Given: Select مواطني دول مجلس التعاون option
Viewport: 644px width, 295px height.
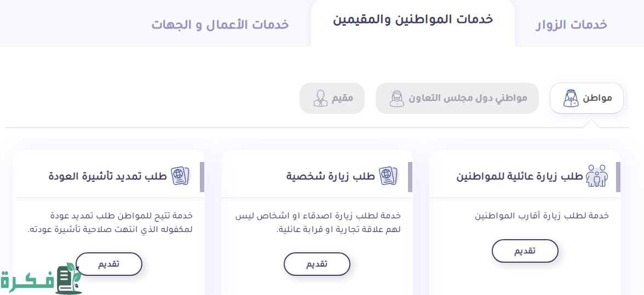Looking at the screenshot, I should click(457, 99).
